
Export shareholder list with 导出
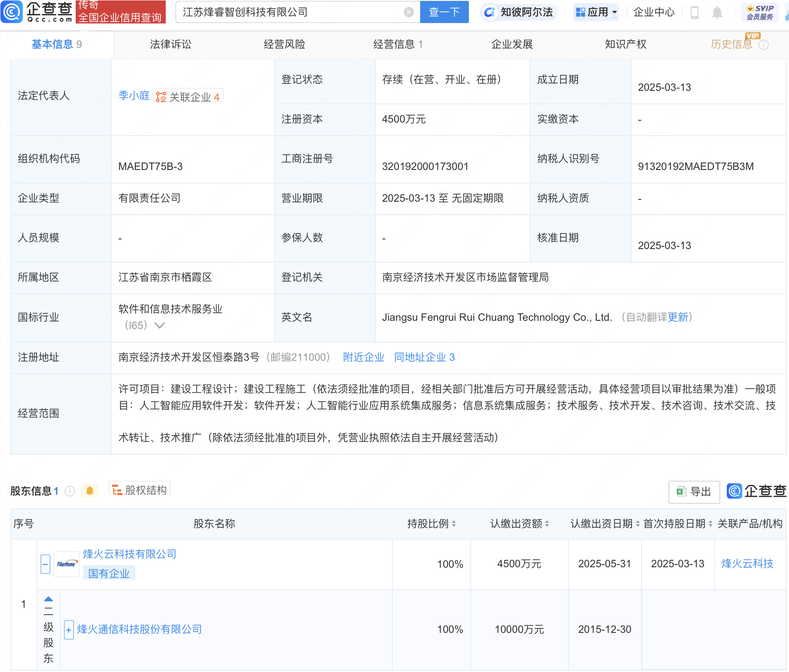(x=694, y=492)
